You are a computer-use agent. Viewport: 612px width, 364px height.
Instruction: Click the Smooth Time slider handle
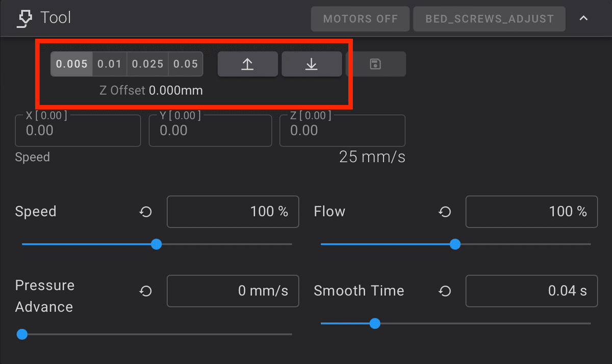click(x=375, y=323)
